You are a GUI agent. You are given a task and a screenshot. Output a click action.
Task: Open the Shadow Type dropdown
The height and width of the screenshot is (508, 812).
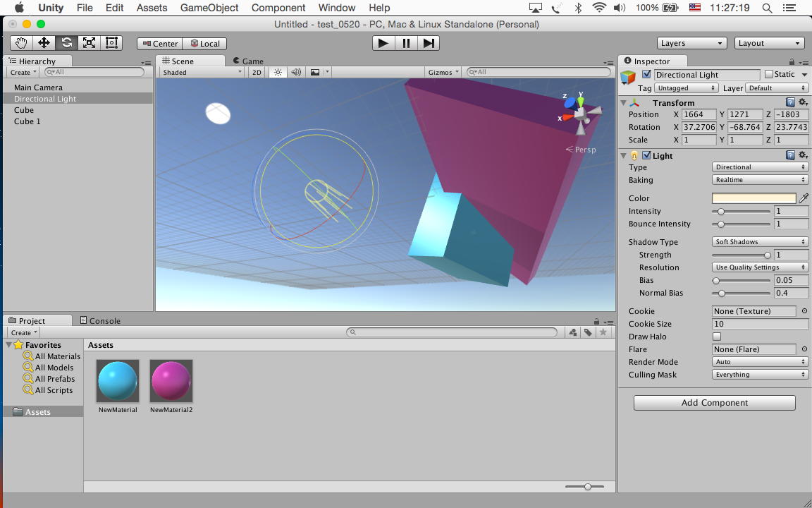pyautogui.click(x=760, y=242)
